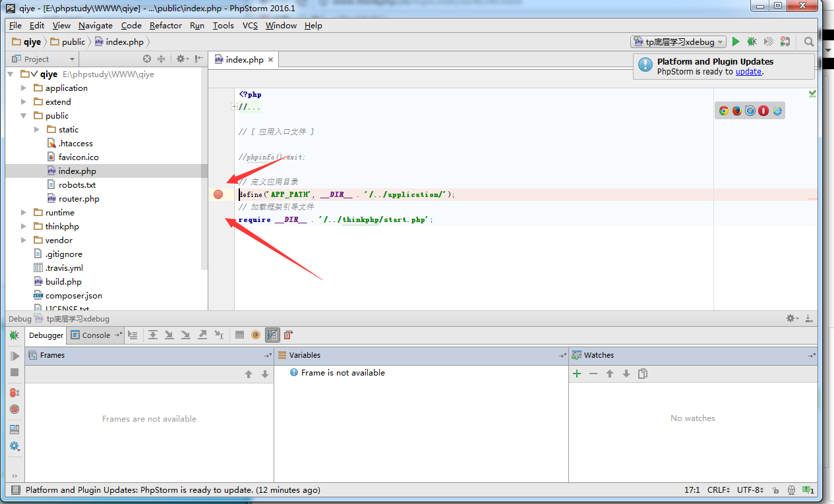Open the Project panel gear settings menu
The width and height of the screenshot is (834, 504).
pos(182,59)
